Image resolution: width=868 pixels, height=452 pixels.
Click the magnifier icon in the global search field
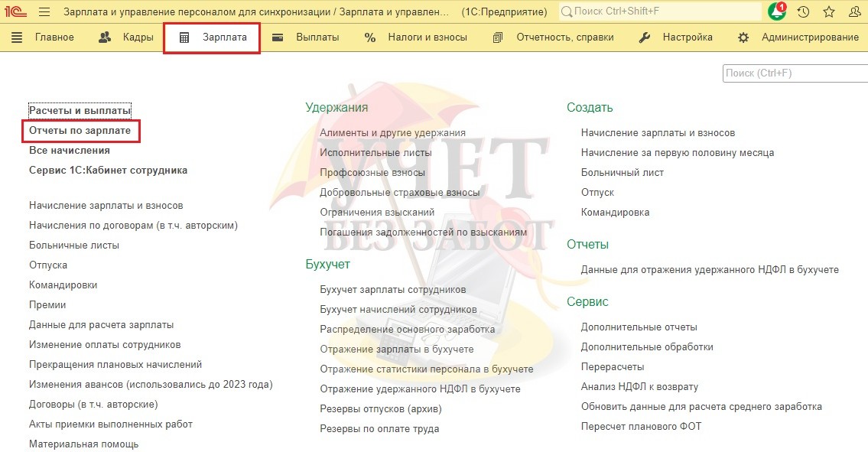click(567, 11)
